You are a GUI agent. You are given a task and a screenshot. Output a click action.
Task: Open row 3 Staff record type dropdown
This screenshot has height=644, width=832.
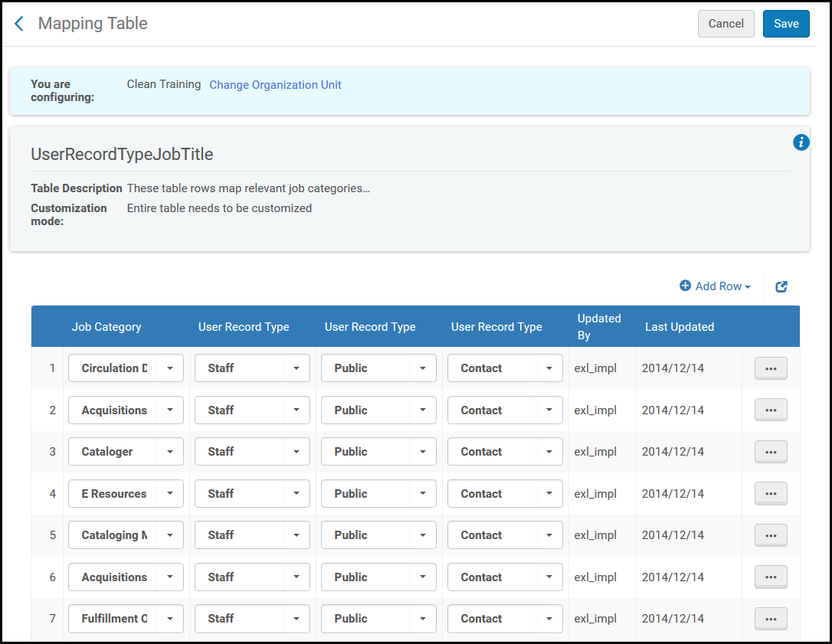click(252, 452)
